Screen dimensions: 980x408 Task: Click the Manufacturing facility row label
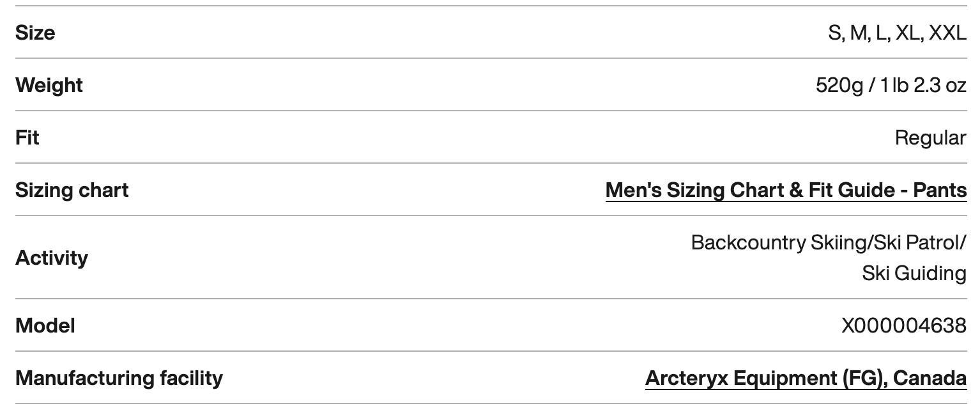(x=119, y=378)
